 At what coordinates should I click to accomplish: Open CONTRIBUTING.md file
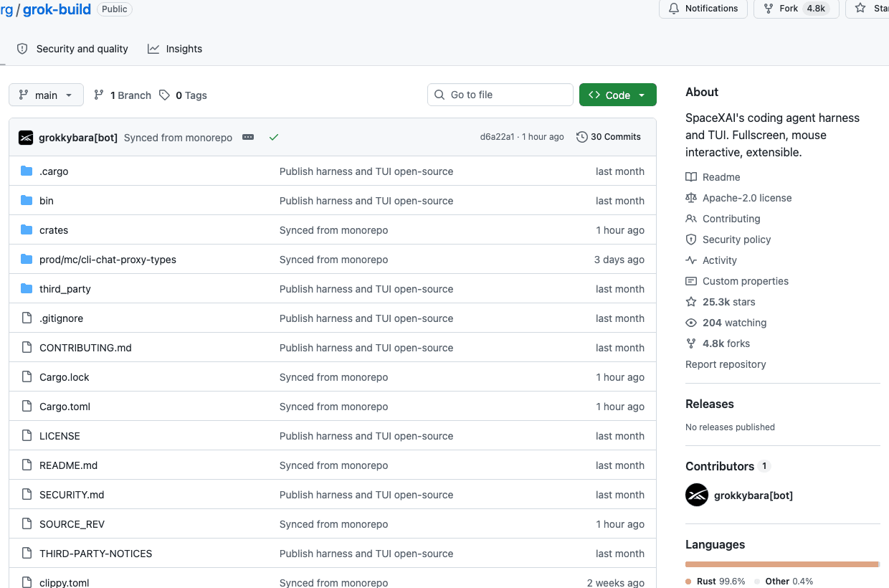(85, 348)
